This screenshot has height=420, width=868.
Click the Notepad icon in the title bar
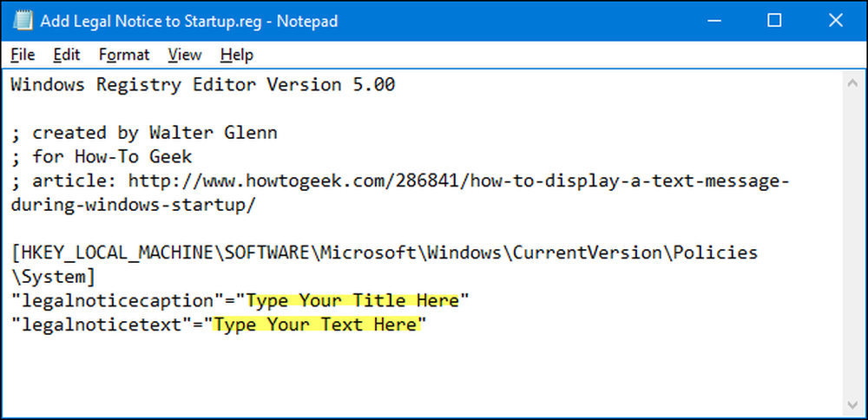pos(21,21)
